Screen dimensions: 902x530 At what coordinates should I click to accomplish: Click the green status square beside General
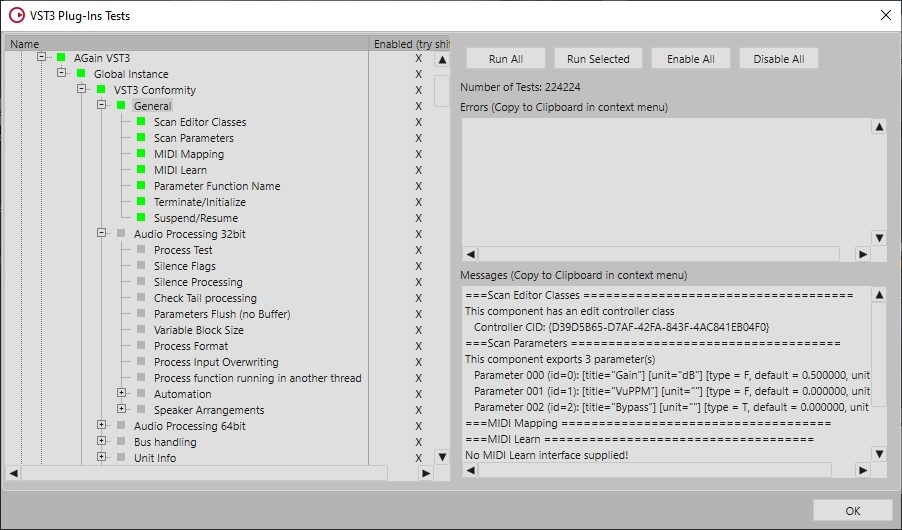(x=121, y=105)
